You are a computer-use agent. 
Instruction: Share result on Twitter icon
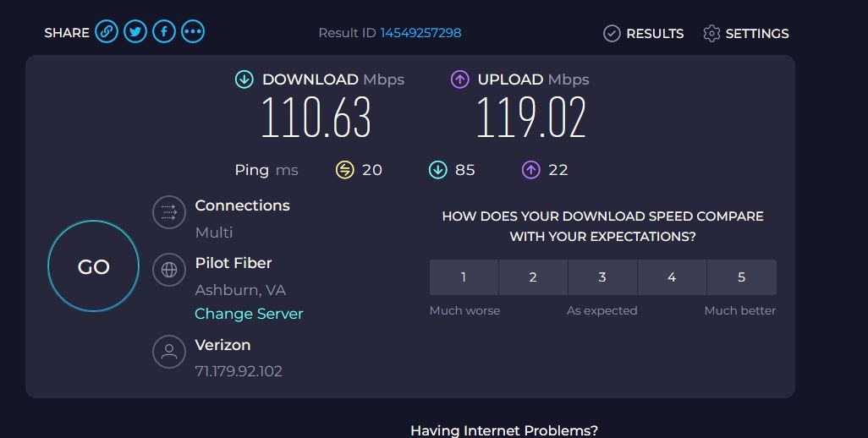point(135,31)
